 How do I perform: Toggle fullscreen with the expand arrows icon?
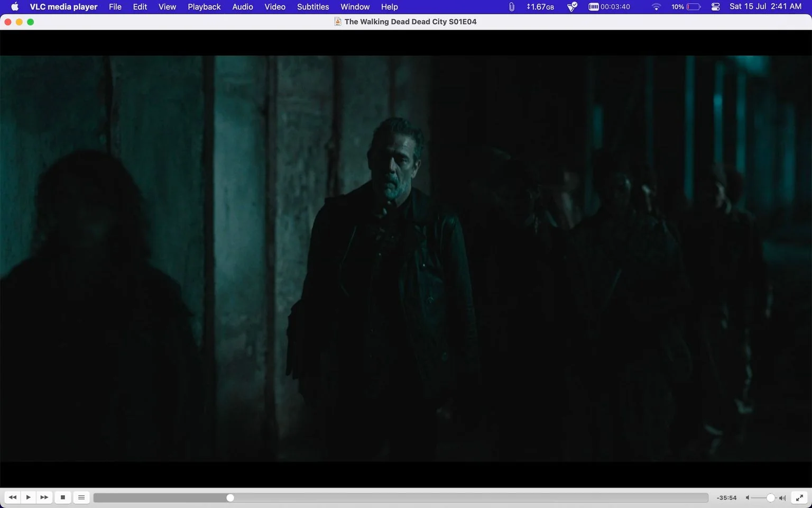pos(800,497)
